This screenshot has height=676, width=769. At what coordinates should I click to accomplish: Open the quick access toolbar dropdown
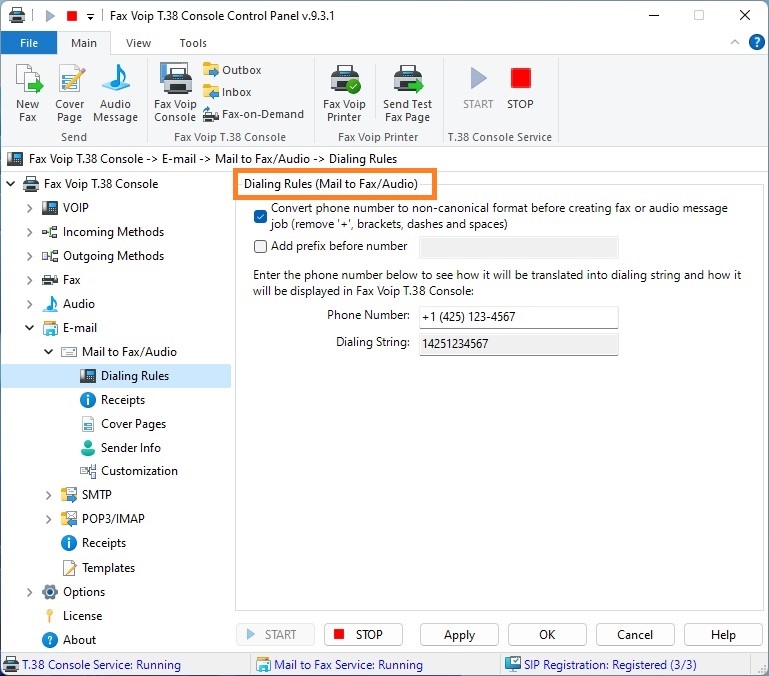[90, 17]
